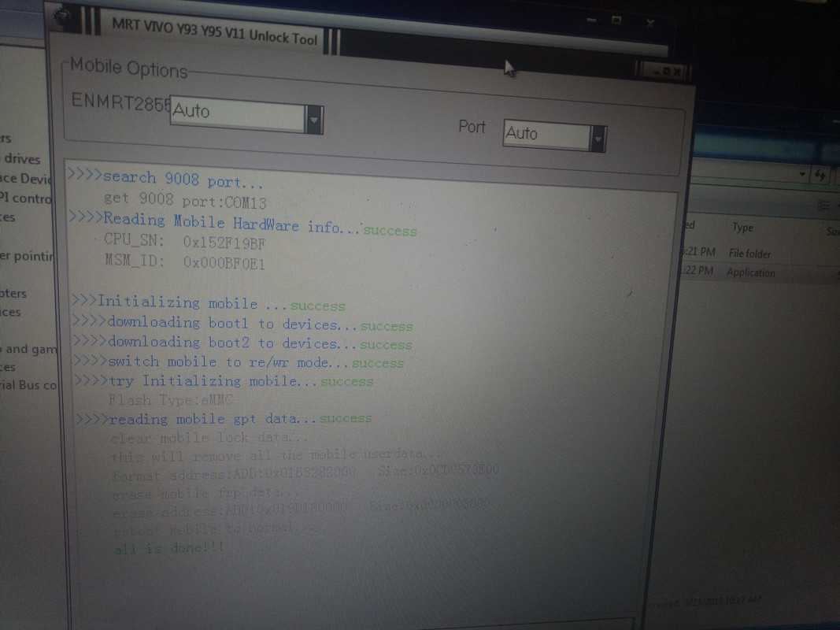Click the refresh icon in Explorer address bar
The image size is (840, 630).
pyautogui.click(x=820, y=175)
